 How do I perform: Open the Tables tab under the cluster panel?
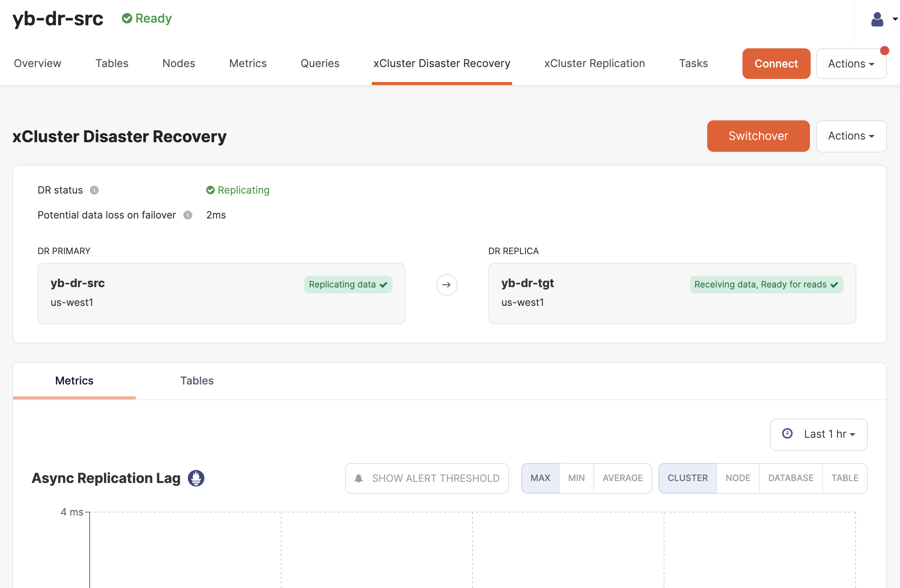pos(197,380)
